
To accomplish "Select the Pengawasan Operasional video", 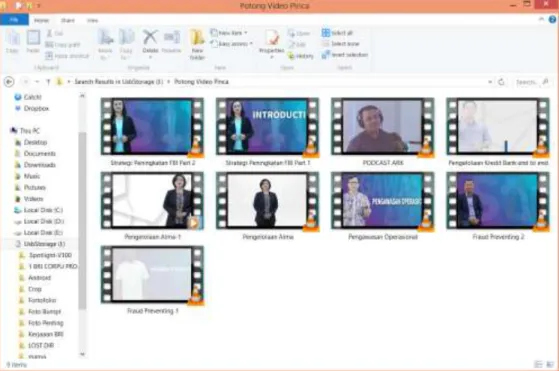I will click(383, 206).
